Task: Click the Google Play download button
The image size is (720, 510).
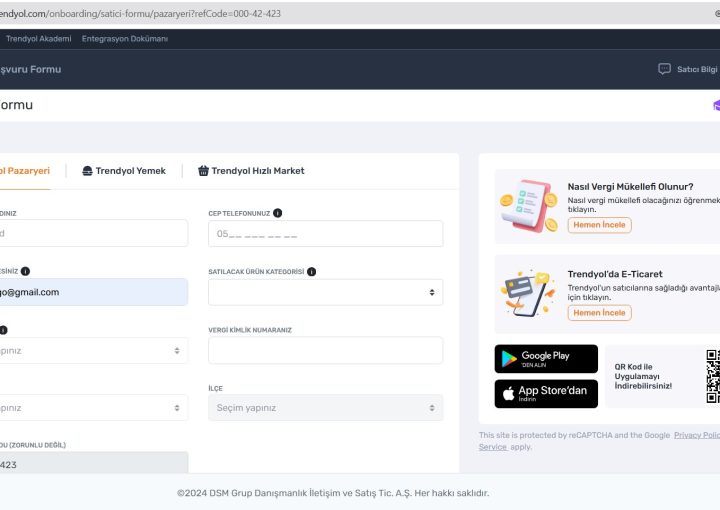Action: [546, 359]
